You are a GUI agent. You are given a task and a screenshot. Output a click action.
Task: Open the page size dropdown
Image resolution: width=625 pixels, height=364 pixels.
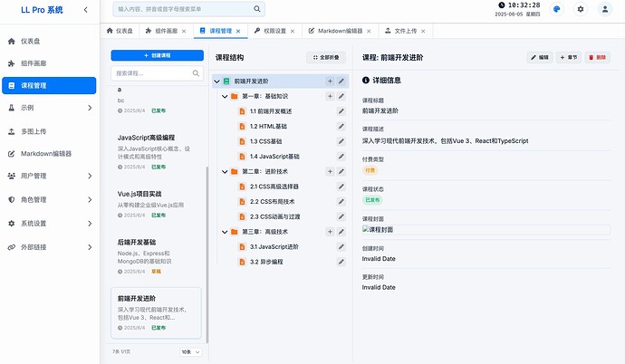pos(190,352)
